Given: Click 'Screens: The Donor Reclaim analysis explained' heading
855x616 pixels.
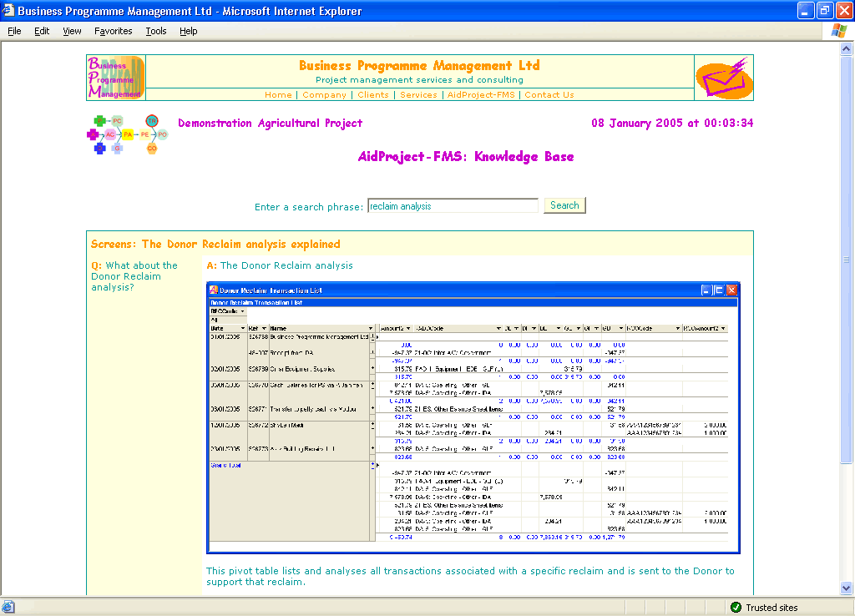Looking at the screenshot, I should coord(215,245).
